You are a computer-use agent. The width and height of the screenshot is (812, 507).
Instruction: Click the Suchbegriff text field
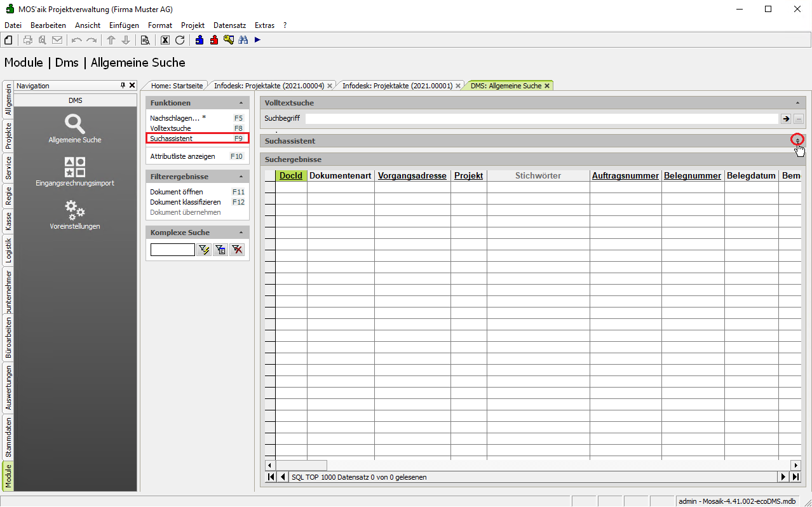click(541, 119)
